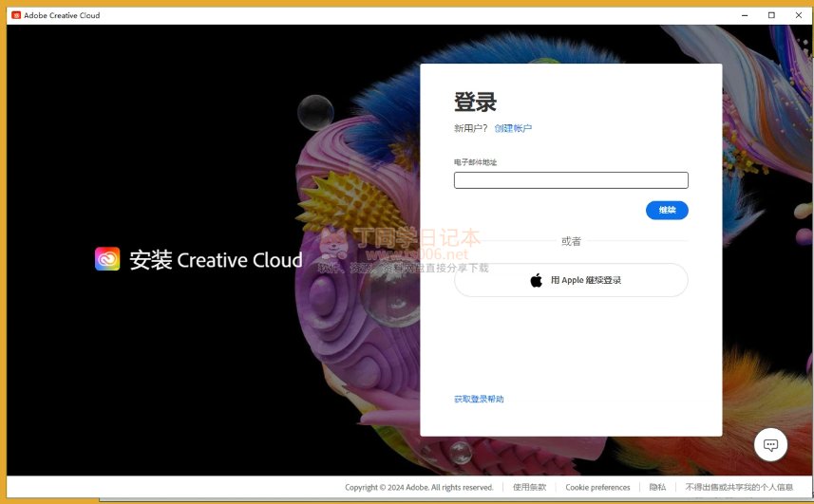Screen dimensions: 814x504
Task: Maximize the Adobe Creative Cloud window
Action: point(771,15)
